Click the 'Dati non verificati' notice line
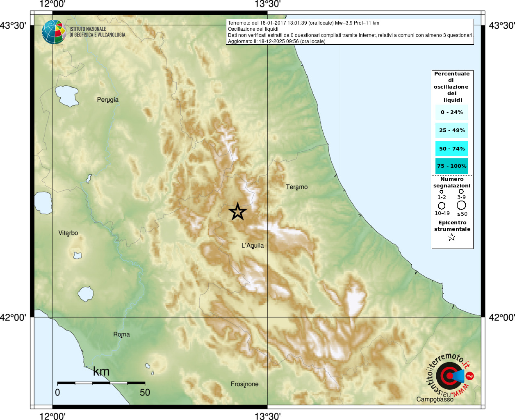The width and height of the screenshot is (515, 420). click(x=351, y=35)
